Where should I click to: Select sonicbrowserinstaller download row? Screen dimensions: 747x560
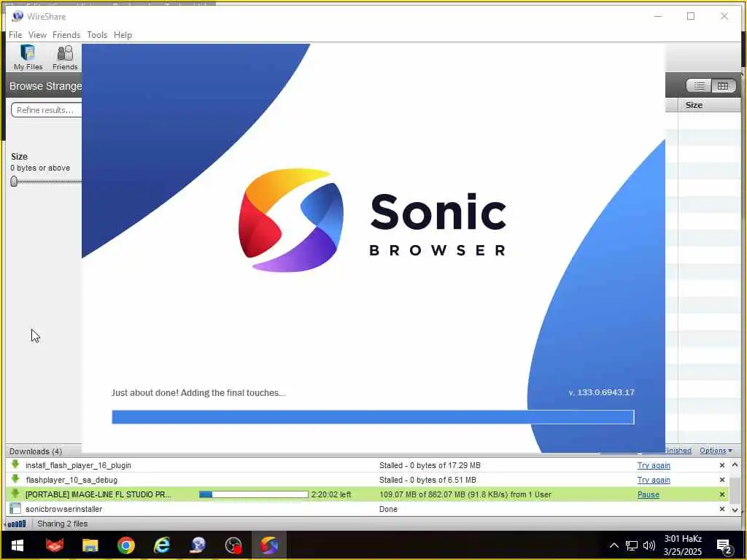point(367,509)
